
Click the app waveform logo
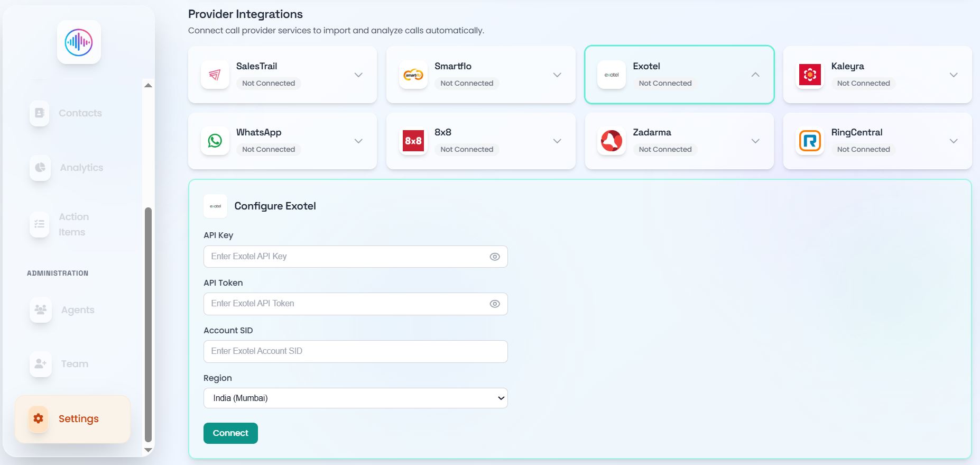[79, 42]
